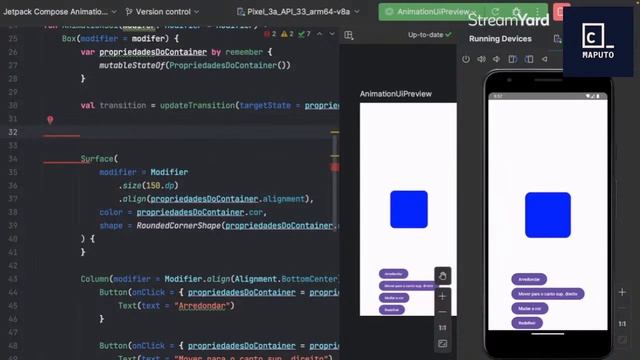
Task: Toggle the pan hand tool in the preview
Action: (442, 276)
